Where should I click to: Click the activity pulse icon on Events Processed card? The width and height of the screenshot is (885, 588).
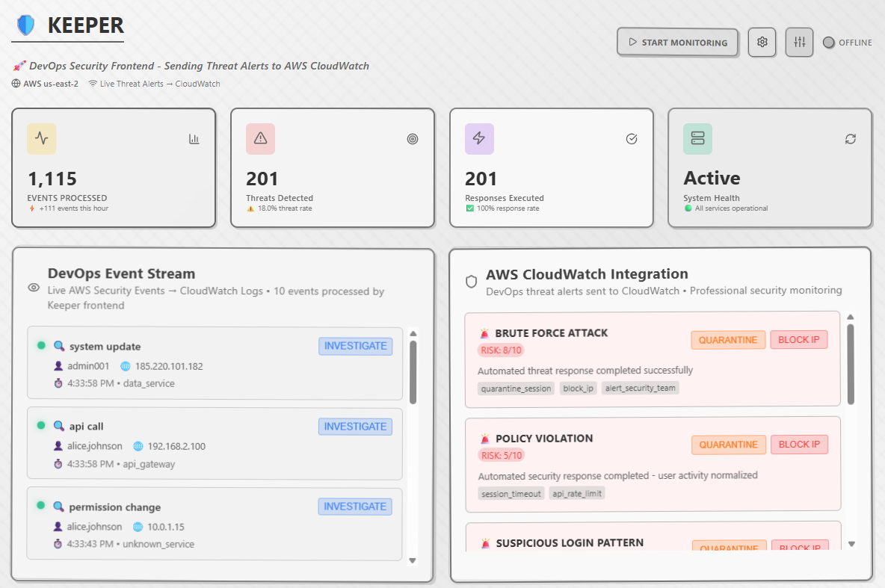tap(42, 139)
